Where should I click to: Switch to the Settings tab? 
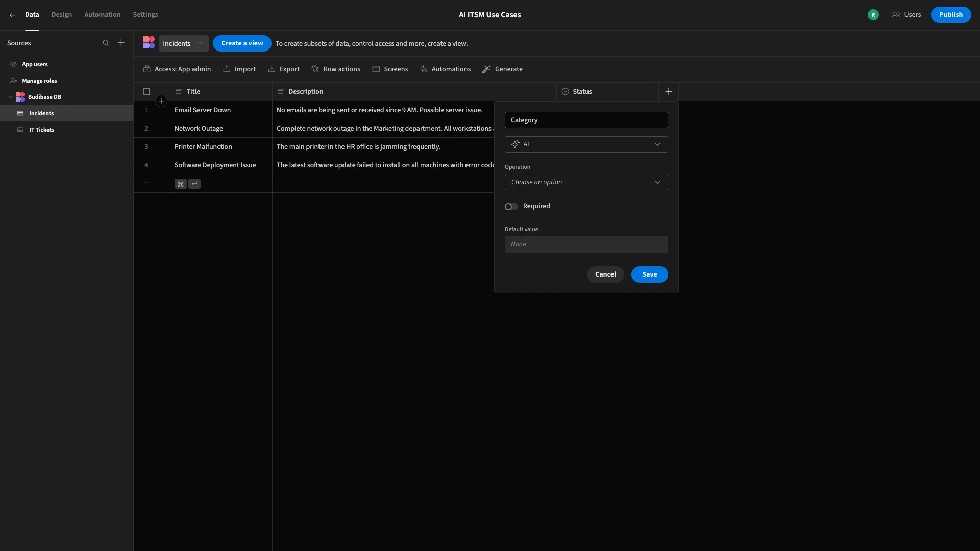145,15
